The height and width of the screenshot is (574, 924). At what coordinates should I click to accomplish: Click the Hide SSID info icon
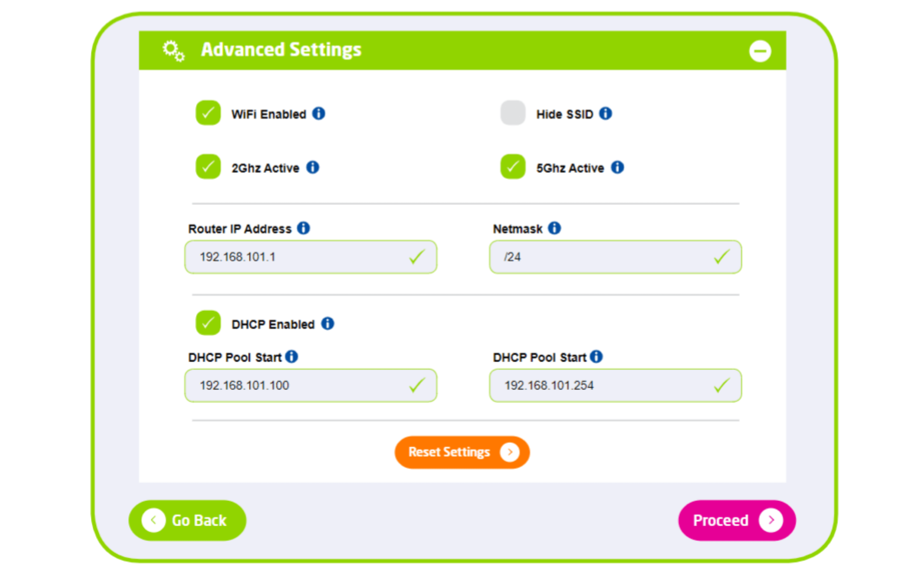point(605,113)
